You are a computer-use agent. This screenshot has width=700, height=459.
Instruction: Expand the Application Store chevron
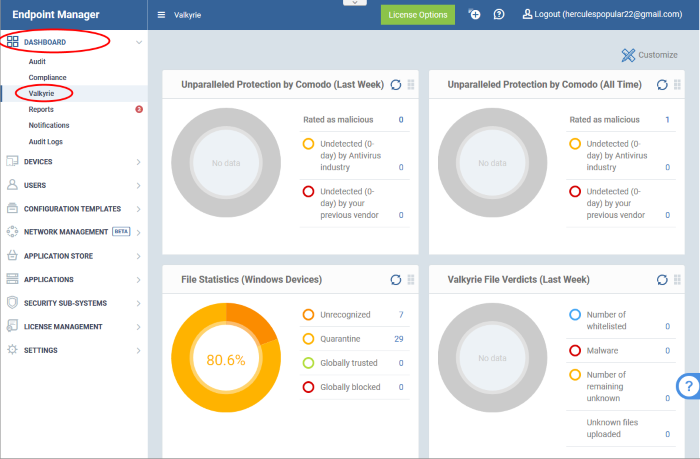pos(138,256)
